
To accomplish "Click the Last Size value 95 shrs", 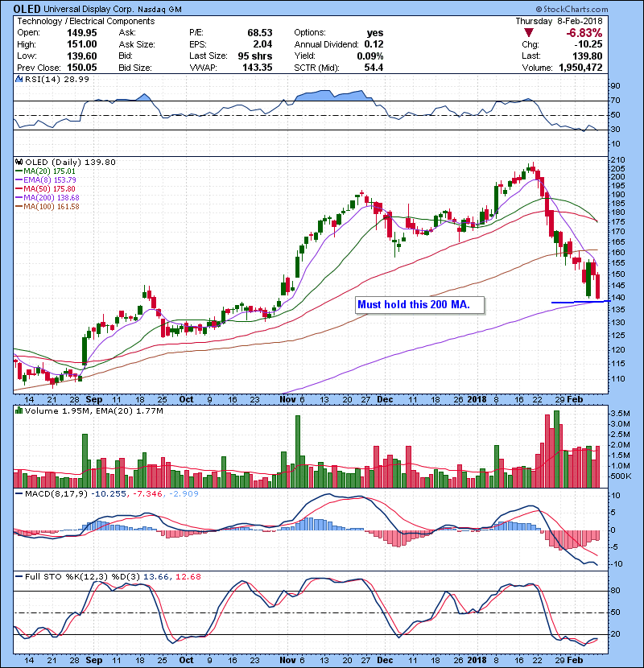I will click(x=255, y=56).
